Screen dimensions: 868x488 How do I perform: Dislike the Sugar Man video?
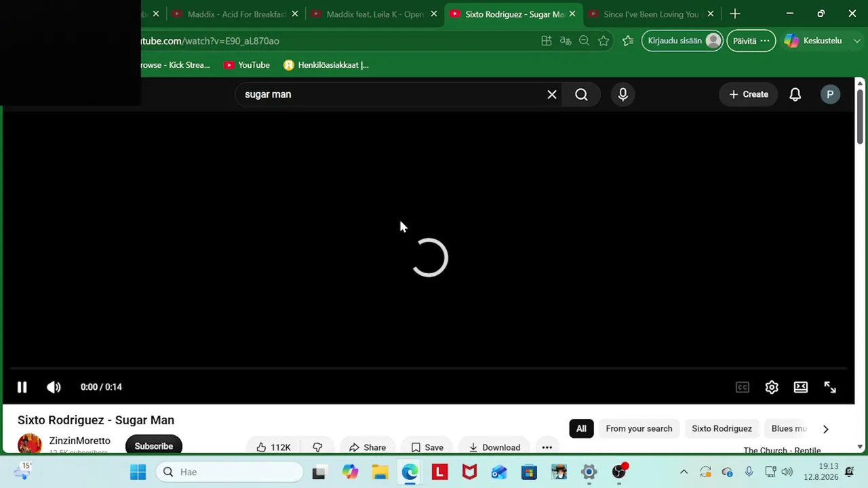coord(317,447)
